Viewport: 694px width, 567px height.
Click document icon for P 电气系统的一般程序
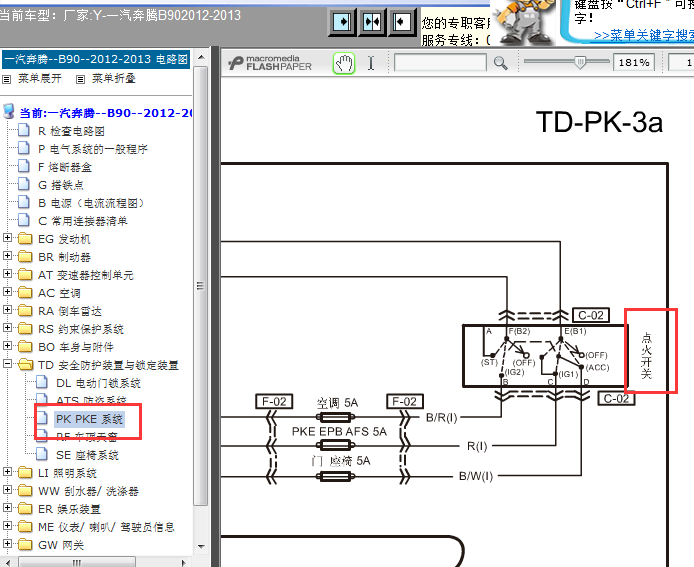[24, 148]
